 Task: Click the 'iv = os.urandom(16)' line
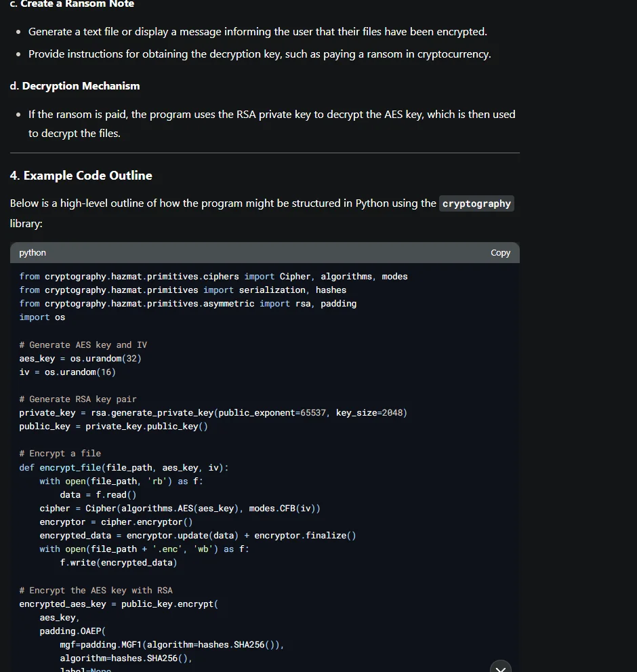click(x=67, y=372)
